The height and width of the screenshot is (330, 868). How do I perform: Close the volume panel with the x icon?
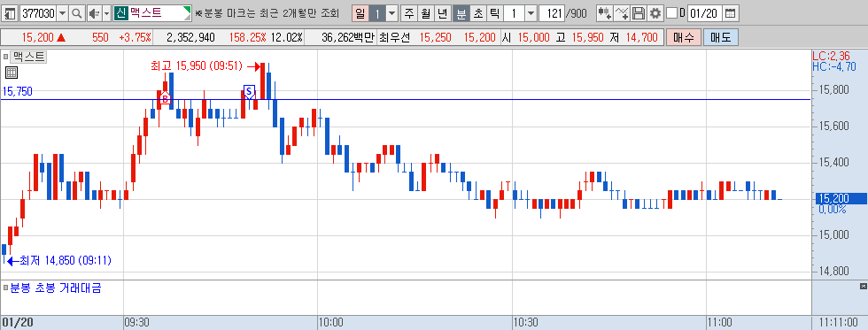pos(863,286)
